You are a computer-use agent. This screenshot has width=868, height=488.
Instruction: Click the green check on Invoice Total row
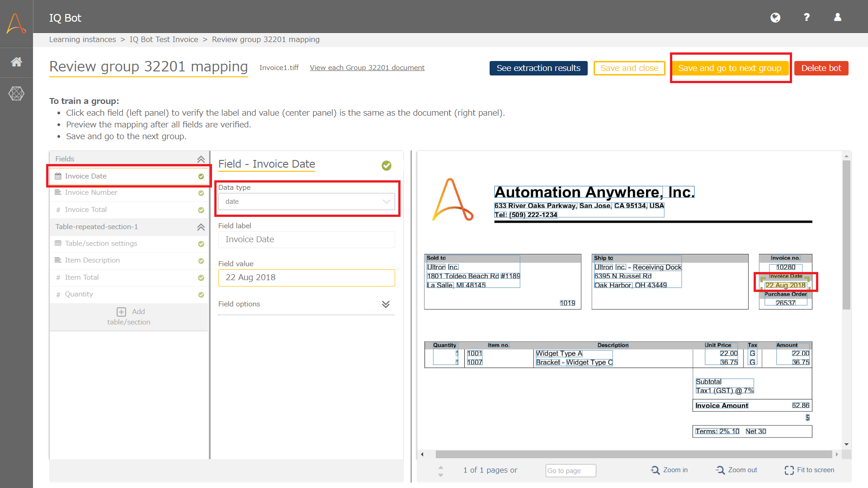click(201, 210)
